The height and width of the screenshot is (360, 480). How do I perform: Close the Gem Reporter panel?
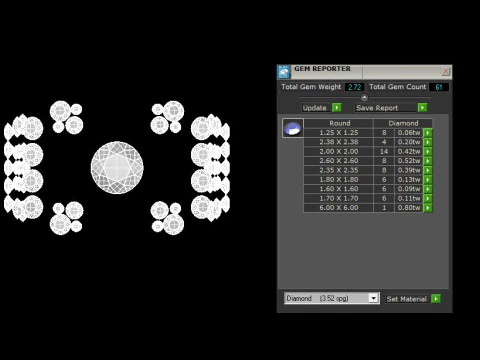tap(446, 71)
